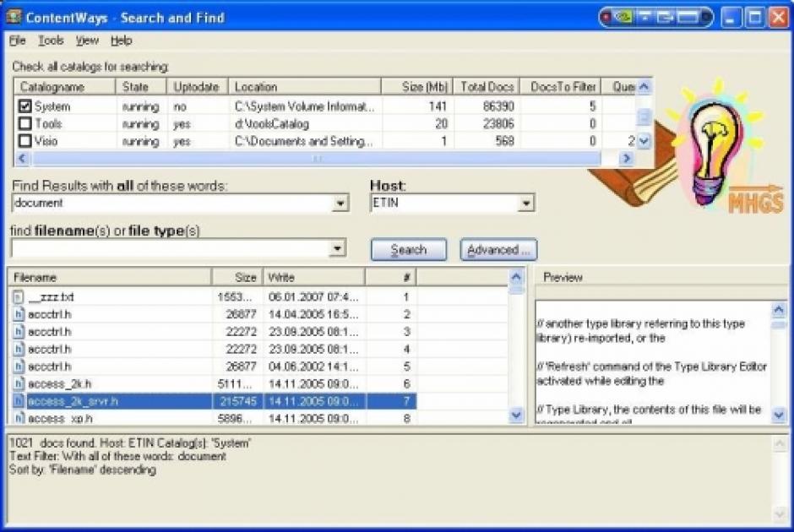Check the System catalog checkbox

coord(24,106)
